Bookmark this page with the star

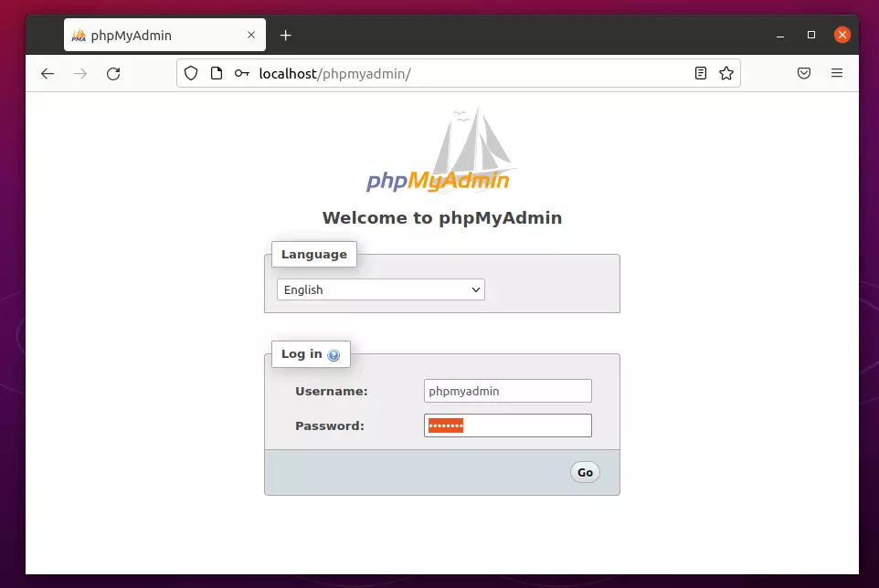tap(726, 73)
